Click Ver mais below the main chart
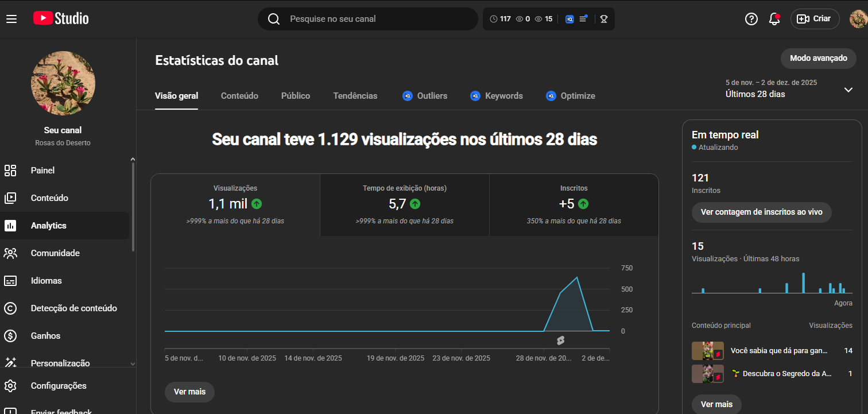868x414 pixels. pyautogui.click(x=189, y=392)
